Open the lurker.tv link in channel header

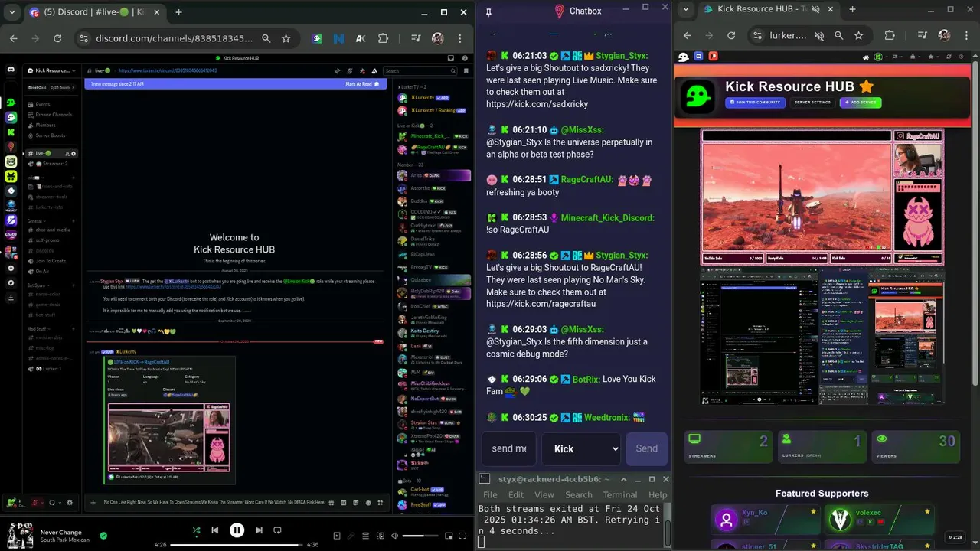[168, 70]
